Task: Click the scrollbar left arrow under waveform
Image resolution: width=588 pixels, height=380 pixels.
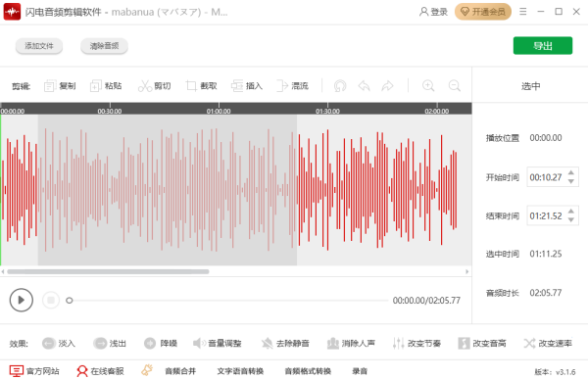Action: [x=3, y=271]
